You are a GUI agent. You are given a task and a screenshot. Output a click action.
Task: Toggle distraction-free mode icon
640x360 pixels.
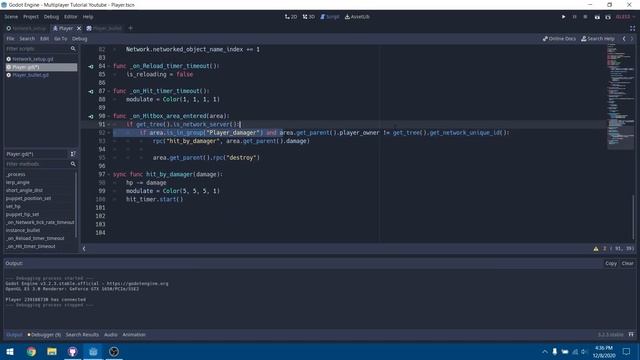(x=632, y=28)
